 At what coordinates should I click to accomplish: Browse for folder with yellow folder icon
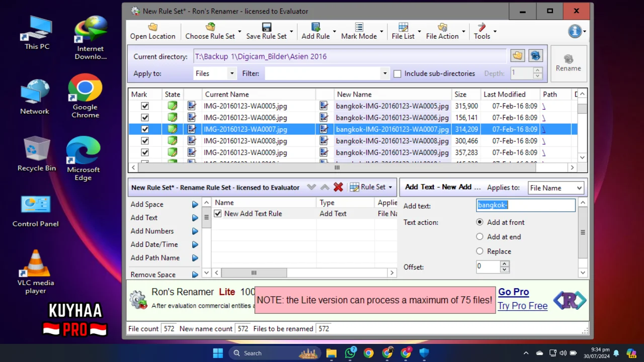[x=517, y=56]
